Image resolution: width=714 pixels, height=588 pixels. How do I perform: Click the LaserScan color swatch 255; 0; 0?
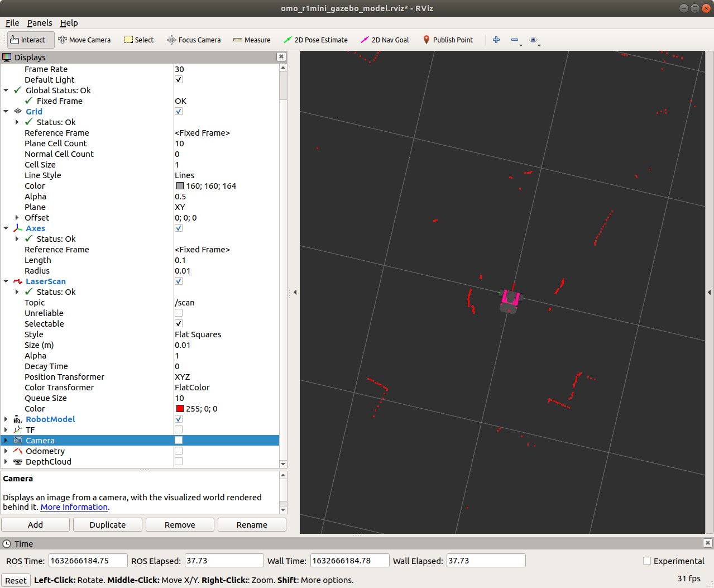point(180,408)
